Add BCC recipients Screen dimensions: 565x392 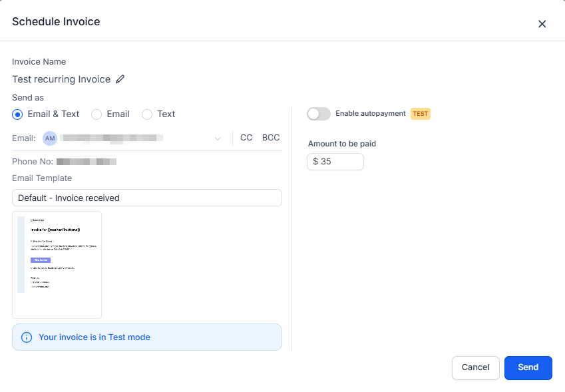pyautogui.click(x=271, y=138)
